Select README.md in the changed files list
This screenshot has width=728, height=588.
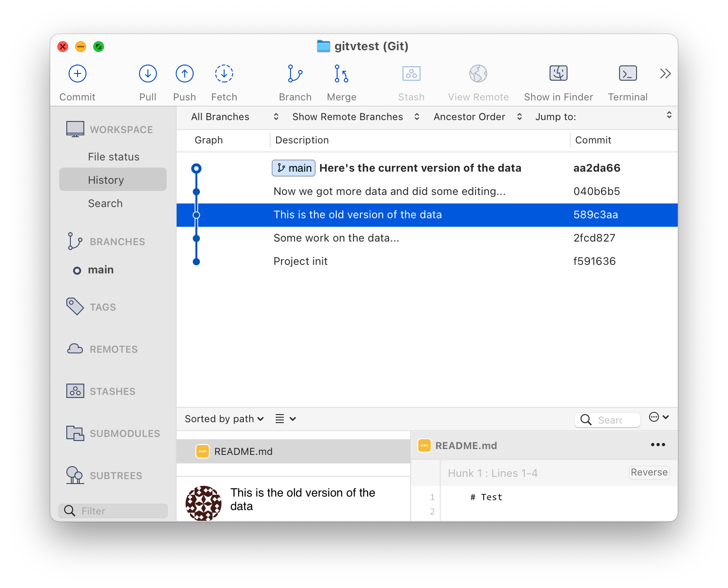click(294, 451)
